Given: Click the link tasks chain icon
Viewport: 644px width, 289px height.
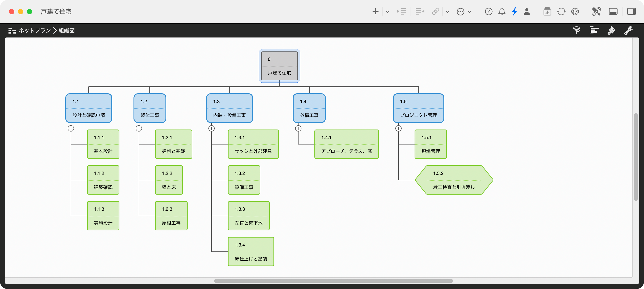Looking at the screenshot, I should (435, 11).
